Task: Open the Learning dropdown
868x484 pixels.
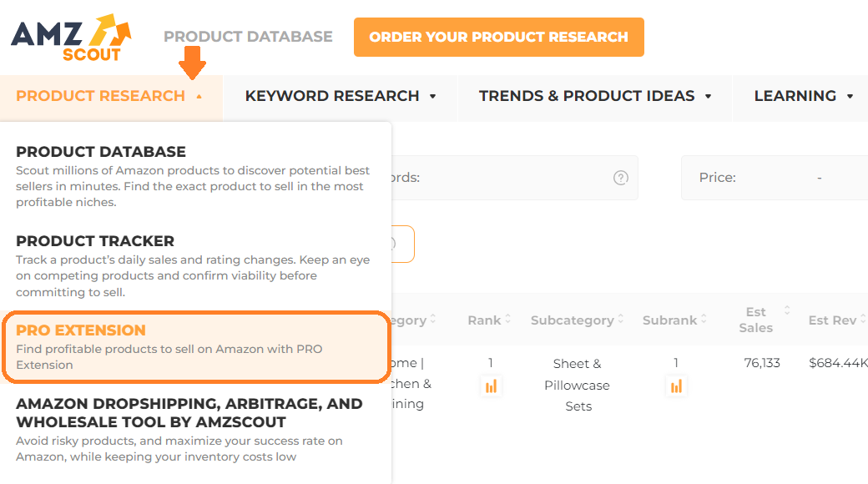Action: pyautogui.click(x=804, y=97)
